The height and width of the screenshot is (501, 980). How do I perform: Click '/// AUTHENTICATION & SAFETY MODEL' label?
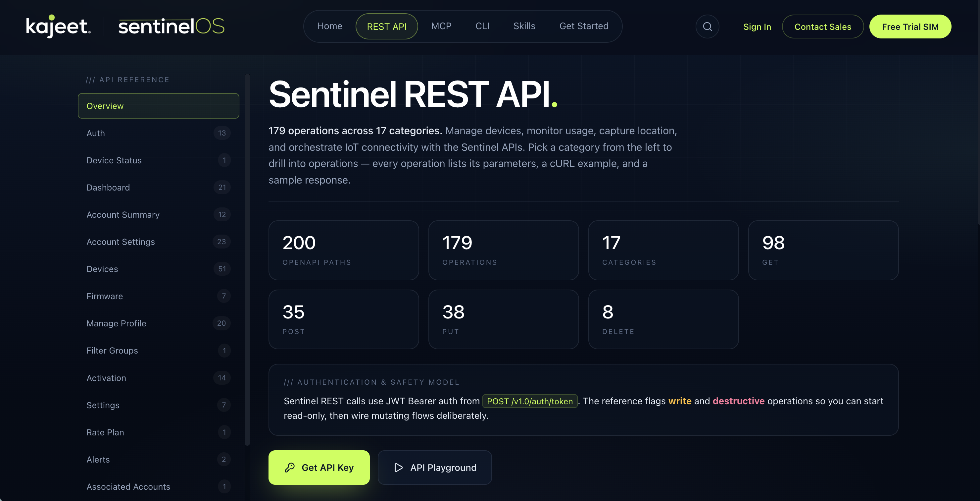coord(372,382)
